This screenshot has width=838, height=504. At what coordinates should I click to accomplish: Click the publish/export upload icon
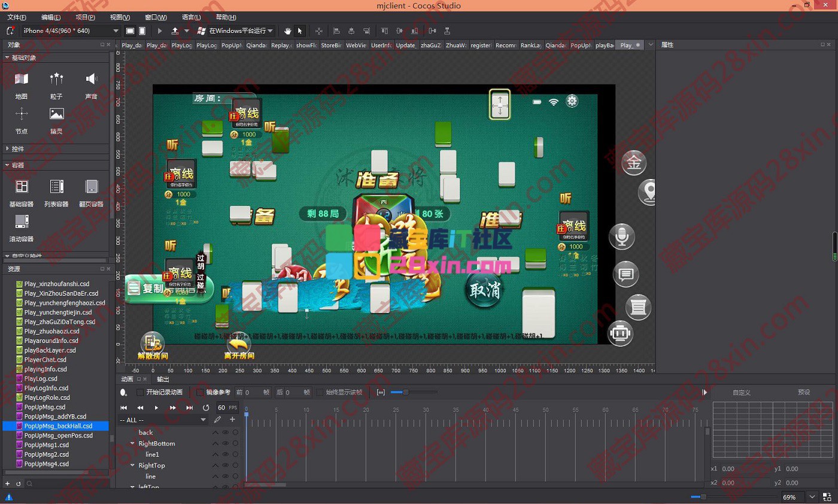175,31
